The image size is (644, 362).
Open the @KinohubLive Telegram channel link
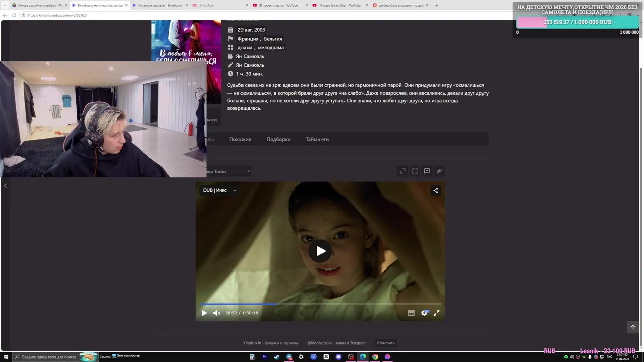point(337,343)
